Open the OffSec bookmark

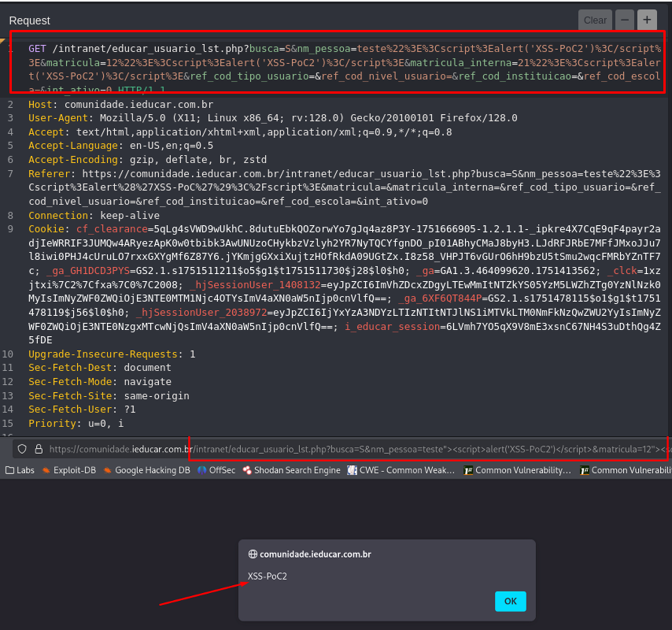click(216, 470)
